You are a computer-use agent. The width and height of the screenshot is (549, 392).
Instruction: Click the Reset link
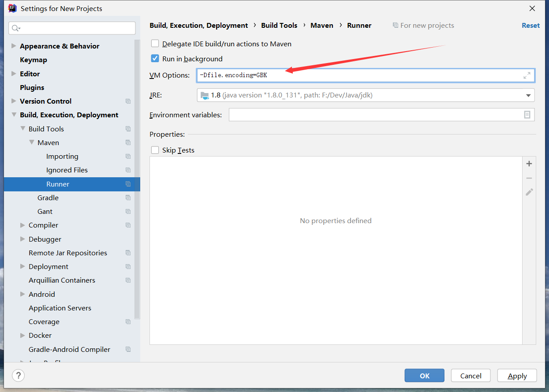pos(530,26)
